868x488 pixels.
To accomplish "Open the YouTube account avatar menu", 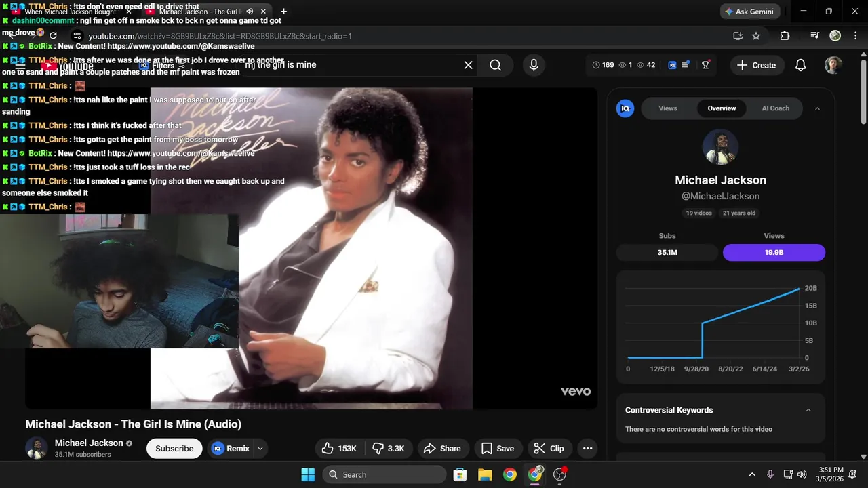I will click(x=833, y=65).
